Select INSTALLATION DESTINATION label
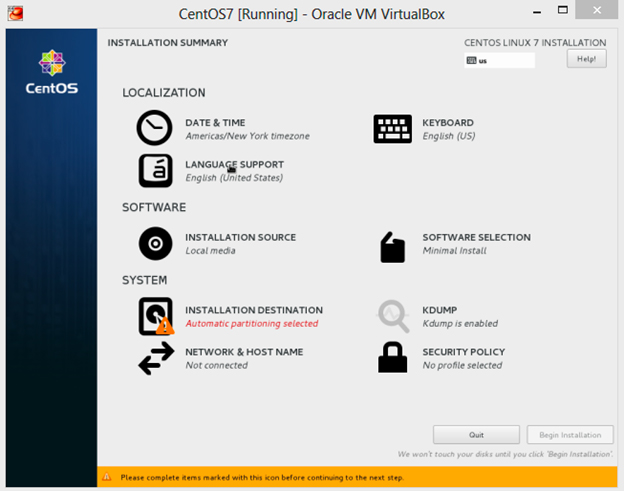 coord(254,310)
